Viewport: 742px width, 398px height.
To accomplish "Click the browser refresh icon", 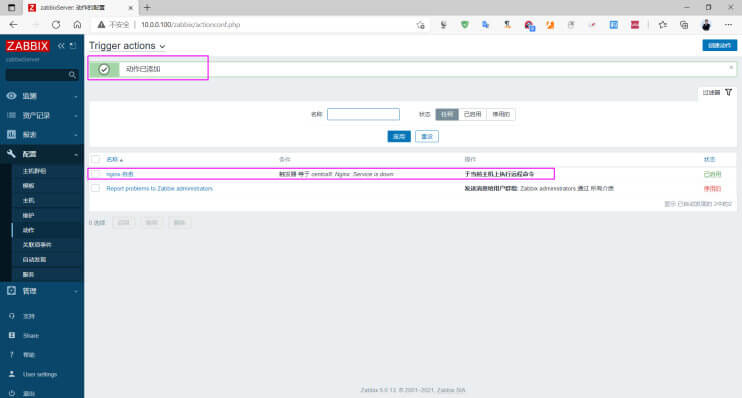I will tap(56, 25).
